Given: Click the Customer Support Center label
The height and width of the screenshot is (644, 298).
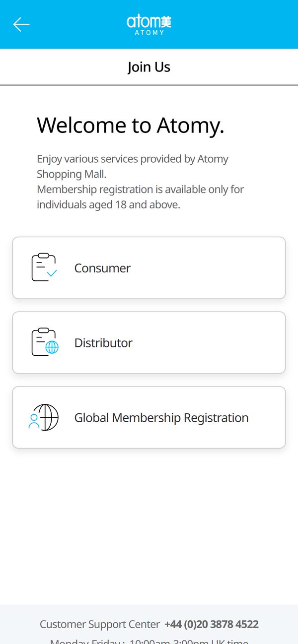Looking at the screenshot, I should click(x=100, y=624).
